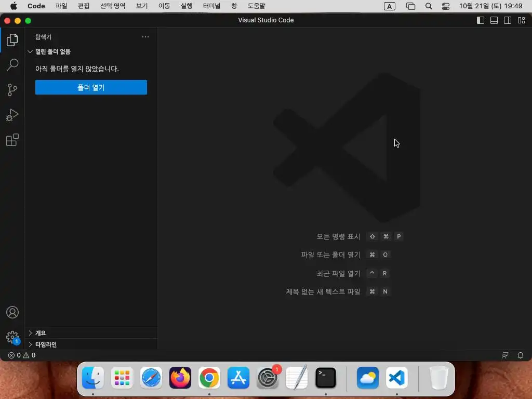Open Safari from the dock

pos(151,378)
